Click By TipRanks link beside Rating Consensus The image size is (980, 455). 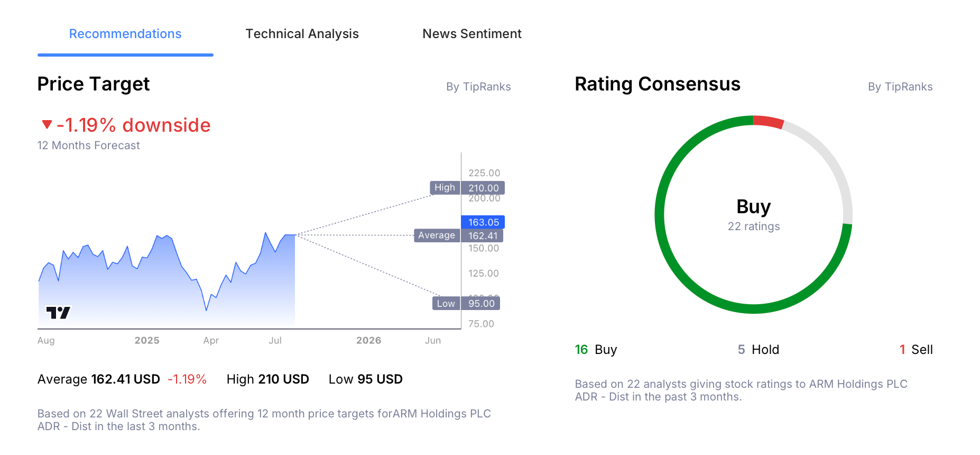click(900, 87)
